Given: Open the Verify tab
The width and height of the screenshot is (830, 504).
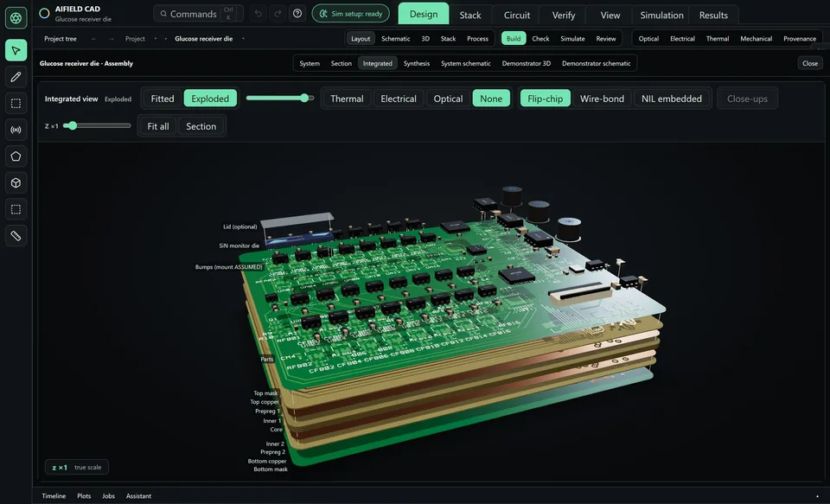Looking at the screenshot, I should (563, 16).
